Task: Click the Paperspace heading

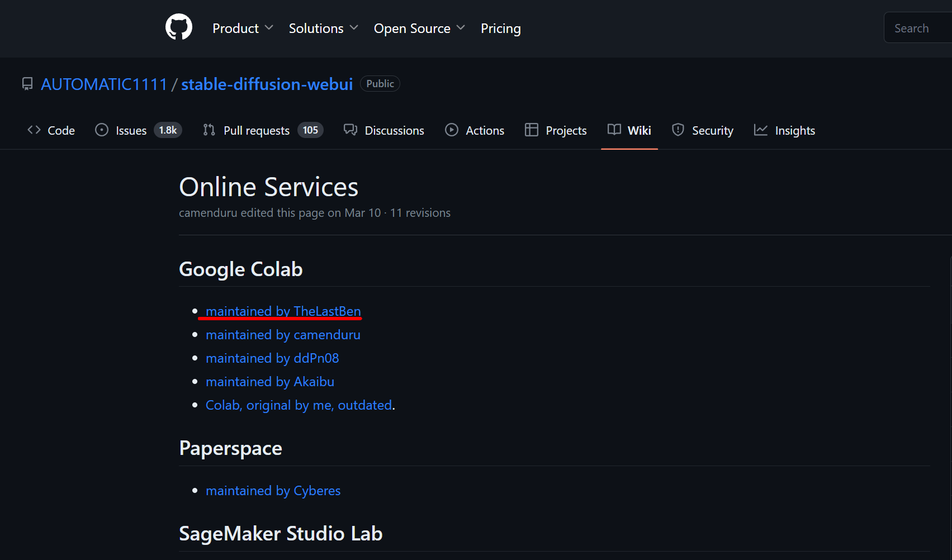Action: coord(230,448)
